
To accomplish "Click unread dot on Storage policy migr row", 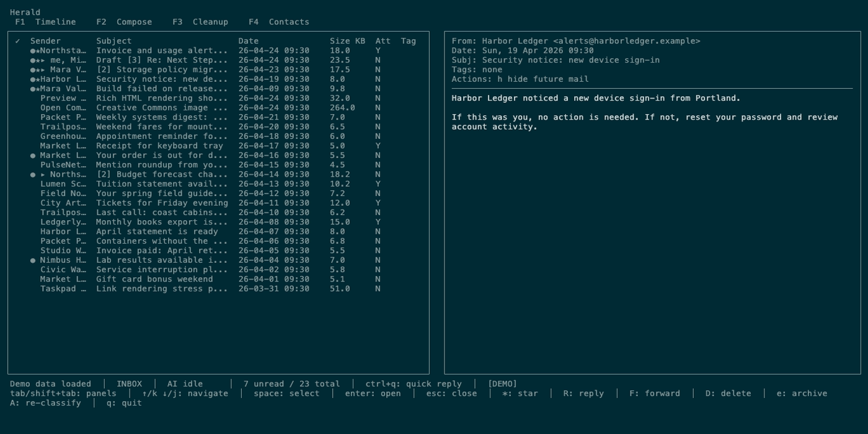I will [x=33, y=70].
